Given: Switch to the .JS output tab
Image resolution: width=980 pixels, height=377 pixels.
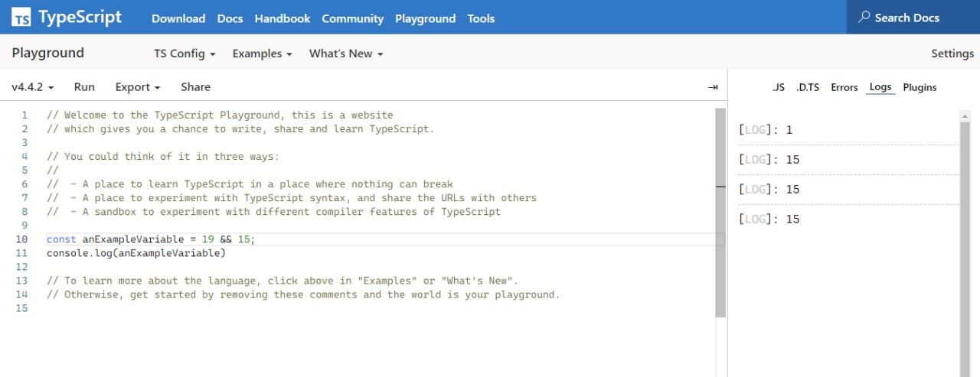Looking at the screenshot, I should (779, 87).
